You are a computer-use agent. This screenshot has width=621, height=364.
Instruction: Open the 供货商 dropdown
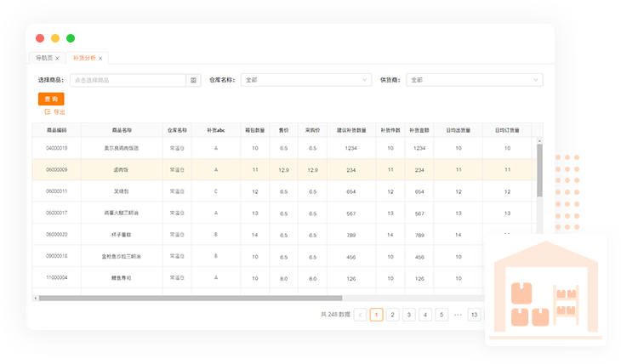coord(475,80)
